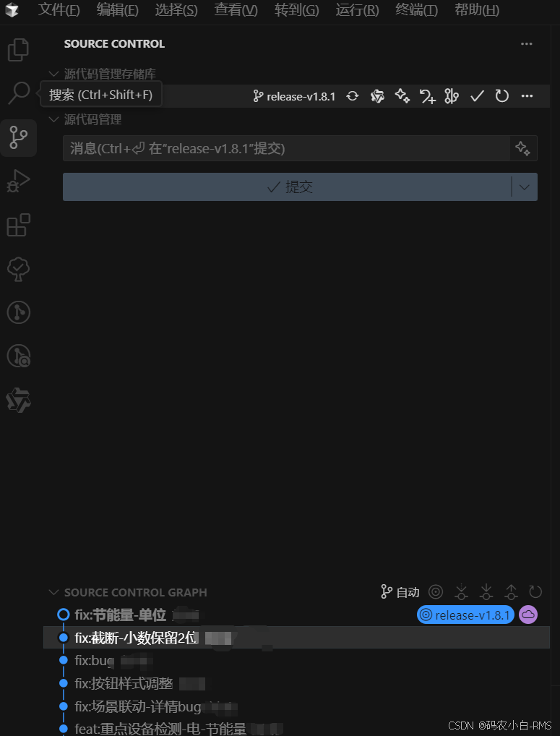
Task: Toggle go to current history item target icon
Action: (436, 592)
